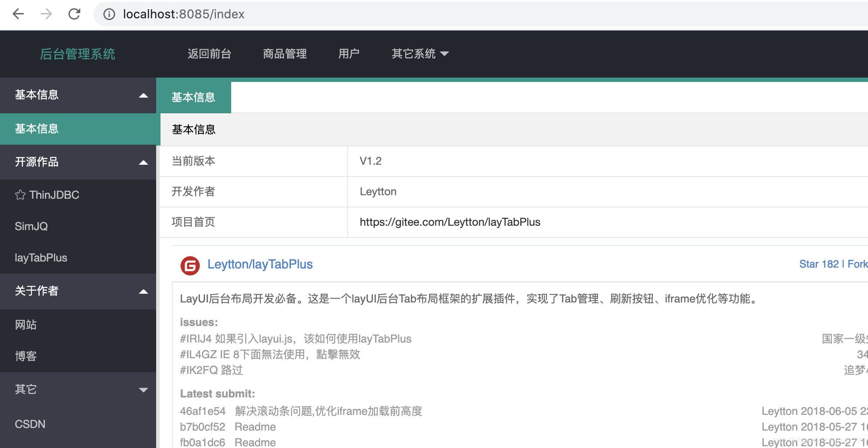Go back using the browser back arrow
Image resolution: width=868 pixels, height=448 pixels.
18,14
